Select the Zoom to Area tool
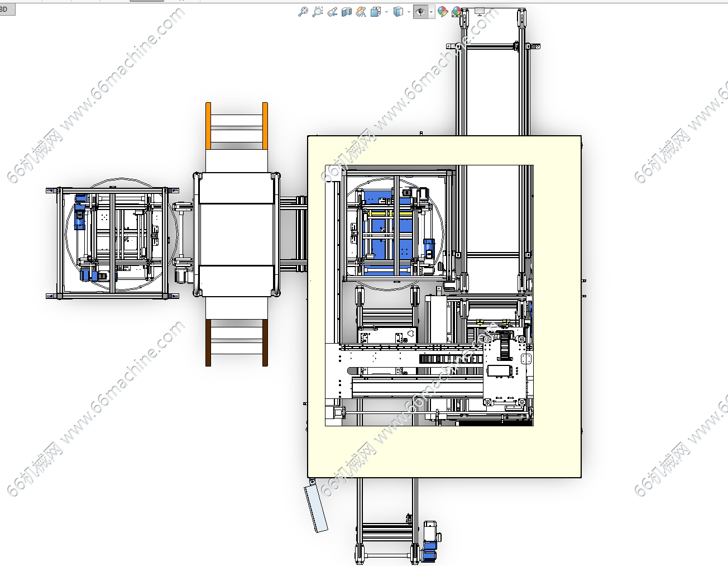 (317, 12)
